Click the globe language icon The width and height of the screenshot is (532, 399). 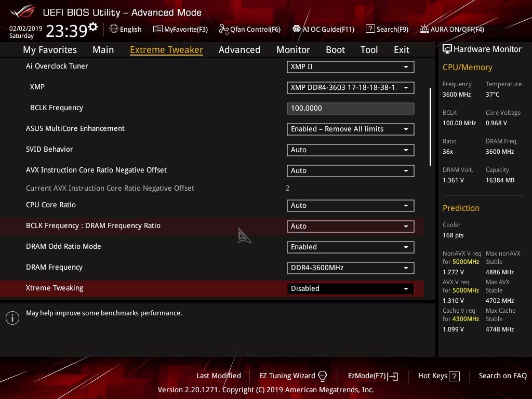coord(114,29)
